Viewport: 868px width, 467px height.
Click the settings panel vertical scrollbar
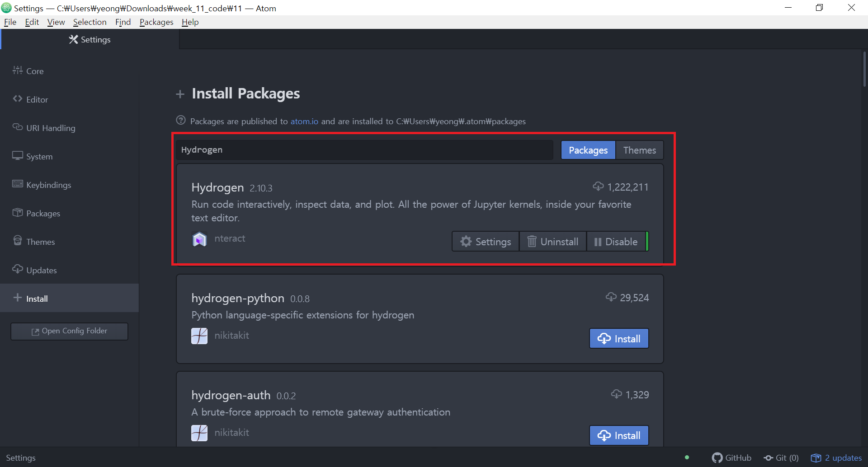point(864,69)
